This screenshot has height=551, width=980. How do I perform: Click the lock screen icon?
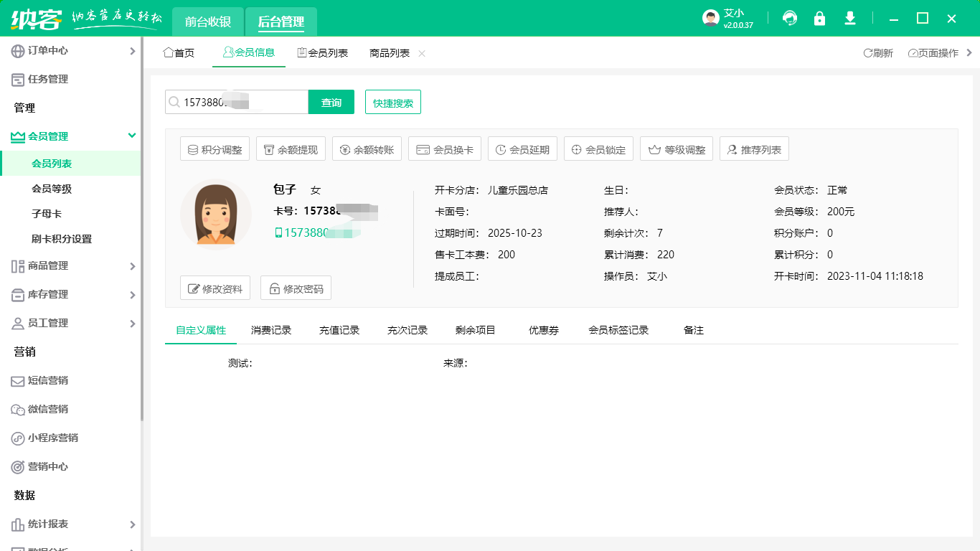pos(819,19)
